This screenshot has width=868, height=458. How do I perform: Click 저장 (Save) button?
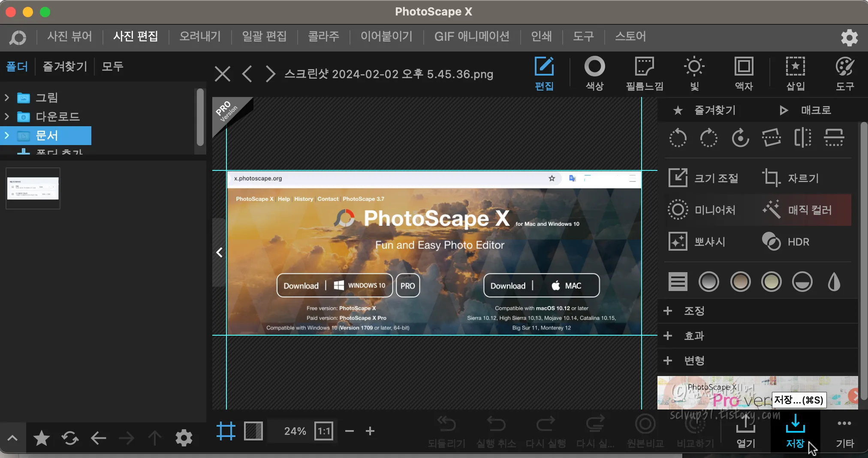point(795,431)
